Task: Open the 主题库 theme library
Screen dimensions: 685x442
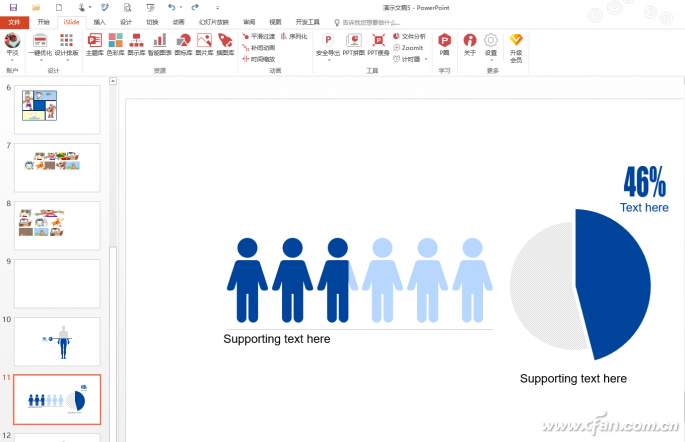Action: point(94,45)
